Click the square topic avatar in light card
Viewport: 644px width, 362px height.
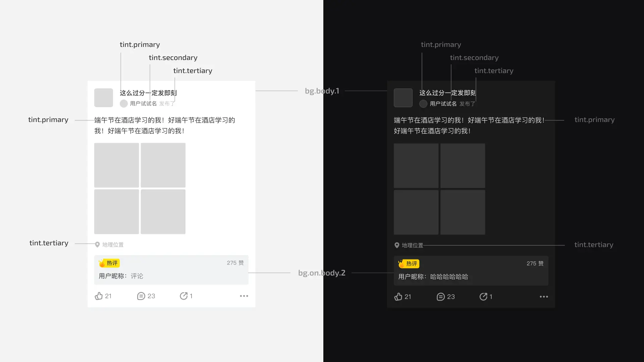click(x=103, y=98)
